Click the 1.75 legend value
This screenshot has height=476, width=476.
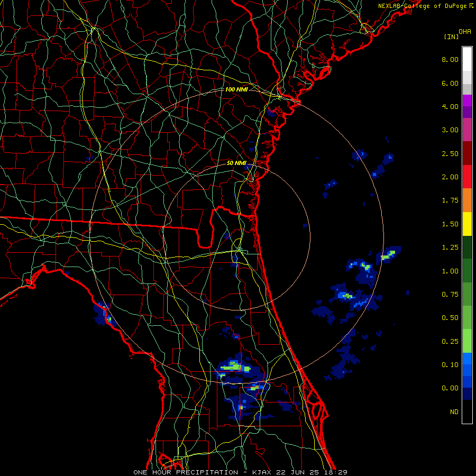click(450, 200)
